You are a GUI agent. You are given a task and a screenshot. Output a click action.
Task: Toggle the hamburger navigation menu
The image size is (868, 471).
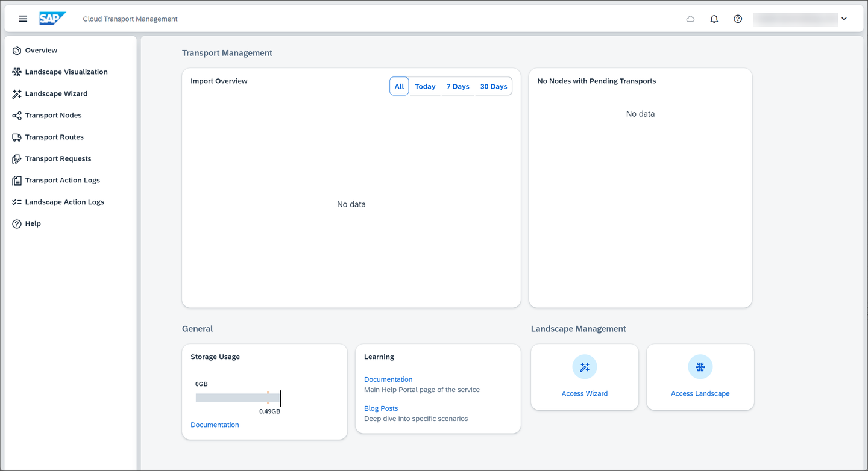[x=23, y=19]
